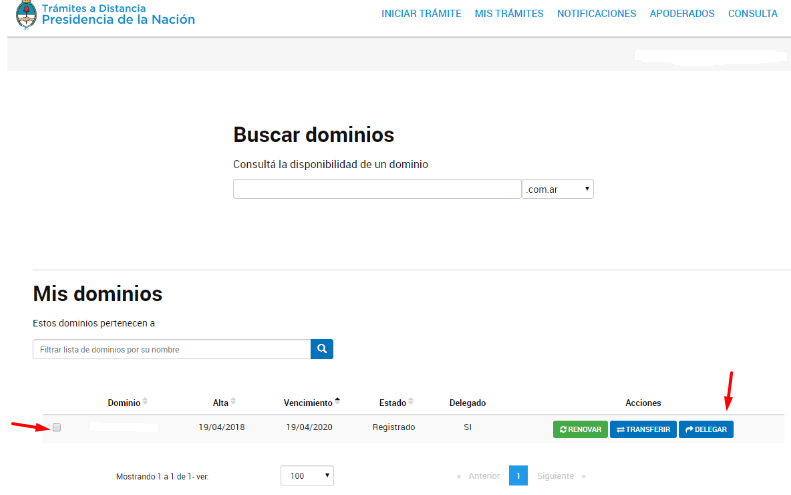This screenshot has height=495, width=791.
Task: Sort by Estado column arrows
Action: point(411,402)
